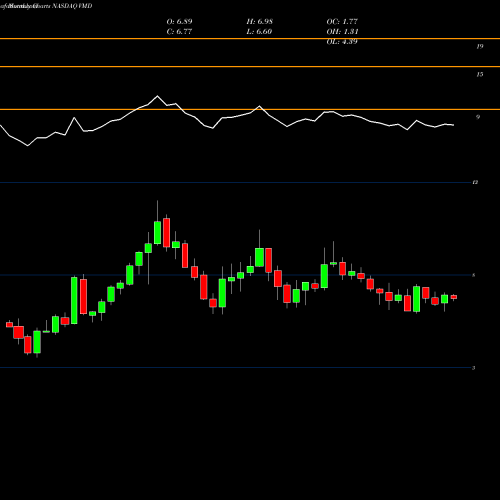Click the '3' price axis label
This screenshot has width=500, height=500.
pos(473,368)
